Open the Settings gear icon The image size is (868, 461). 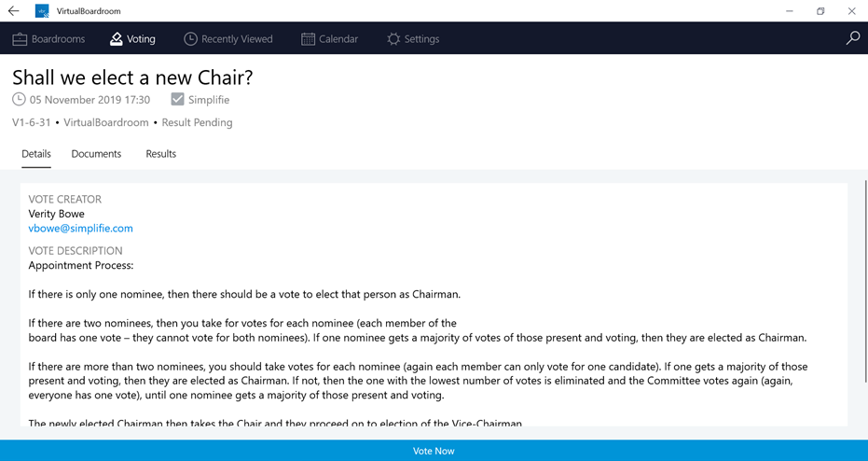coord(393,39)
